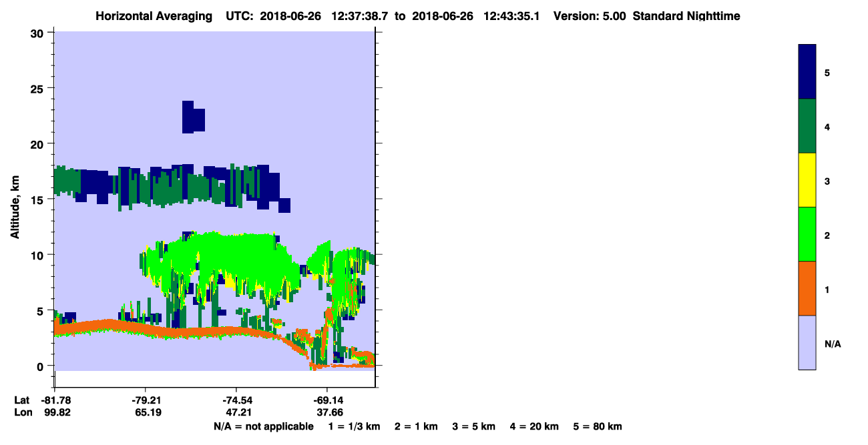
Task: Click the '5 = 80 km' legend text
Action: point(598,426)
